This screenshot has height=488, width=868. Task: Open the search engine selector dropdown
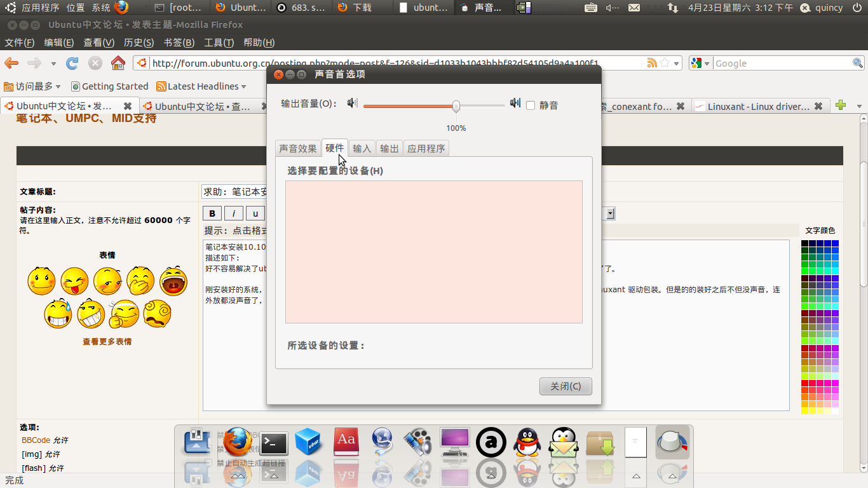click(x=707, y=64)
